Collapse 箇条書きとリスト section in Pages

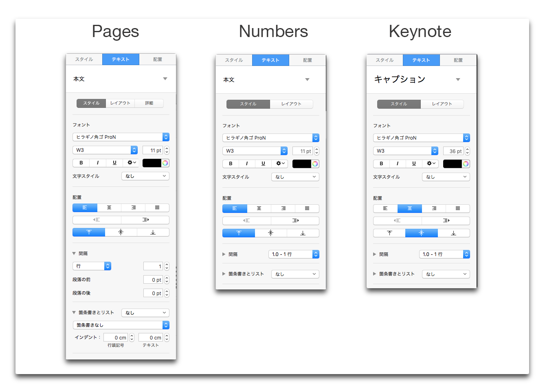(x=74, y=313)
